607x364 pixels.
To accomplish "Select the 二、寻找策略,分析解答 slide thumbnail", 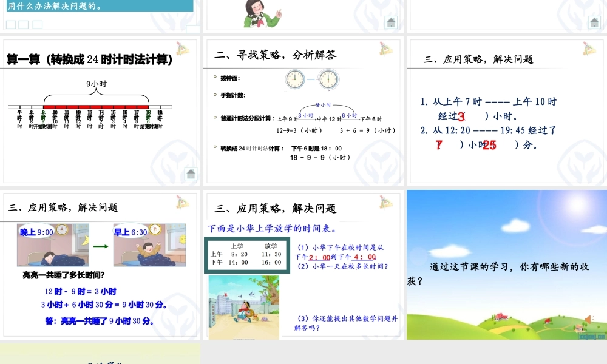I will (303, 111).
